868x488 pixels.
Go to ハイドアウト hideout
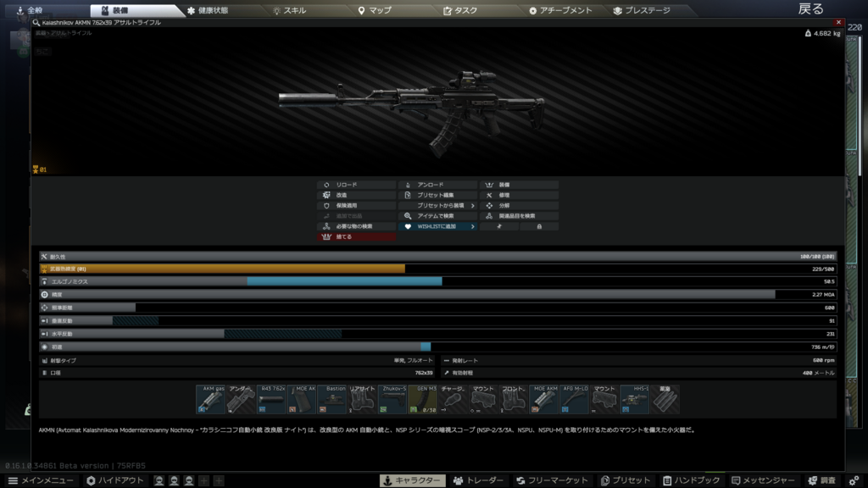pos(115,481)
